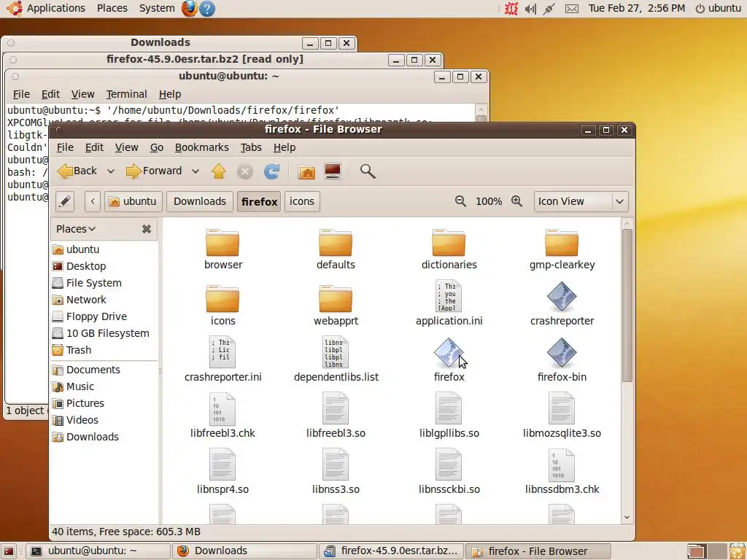This screenshot has height=560, width=747.
Task: Jump to ubuntu in the path bar
Action: click(133, 201)
